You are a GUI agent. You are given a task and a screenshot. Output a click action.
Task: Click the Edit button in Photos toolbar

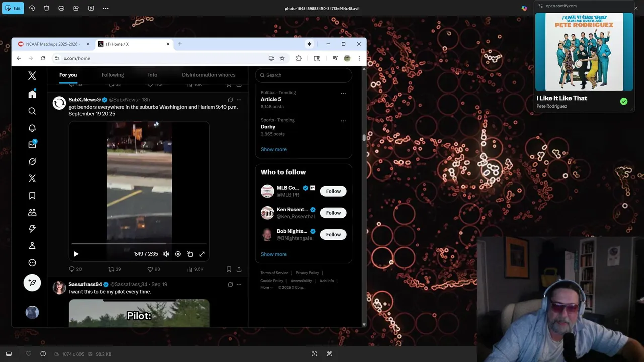click(13, 8)
